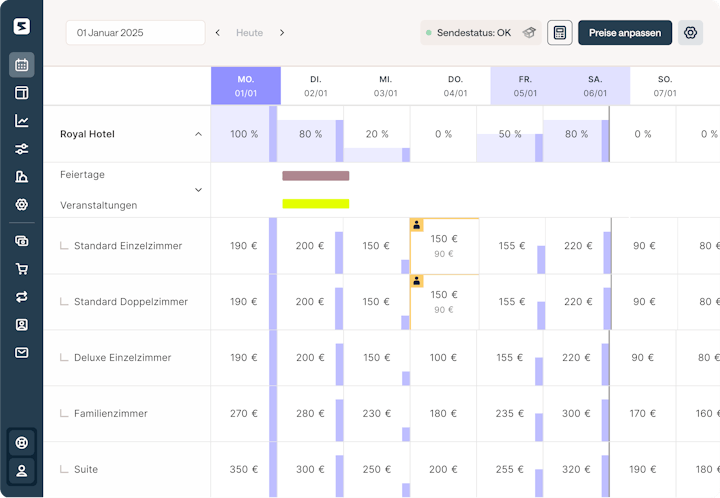Image resolution: width=720 pixels, height=498 pixels.
Task: Click the 170 € price in Familienzimmer row
Action: pyautogui.click(x=642, y=414)
